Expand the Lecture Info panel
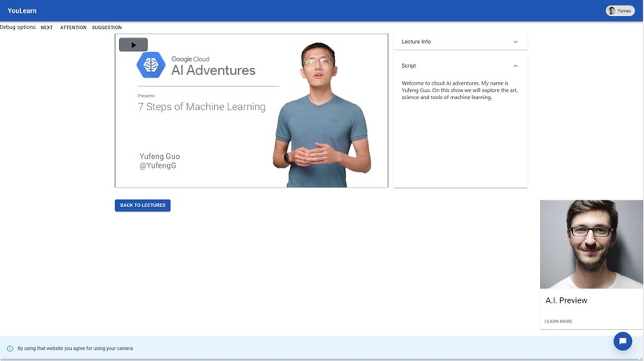Viewport: 644px width, 361px height. point(460,42)
